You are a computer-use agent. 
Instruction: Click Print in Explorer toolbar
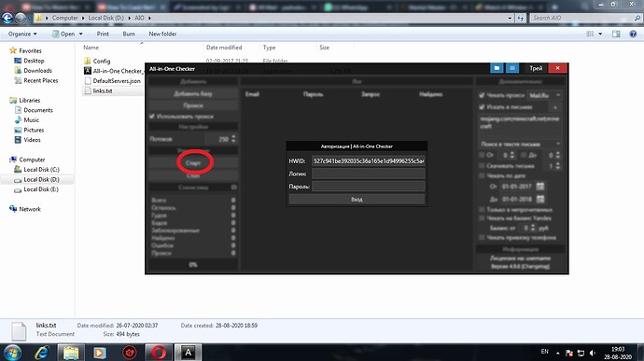[x=103, y=35]
